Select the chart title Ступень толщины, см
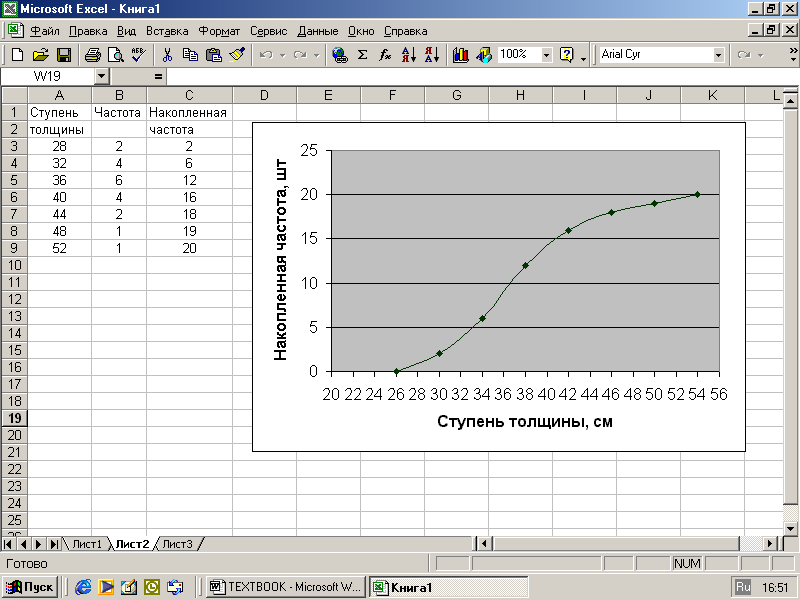Image resolution: width=800 pixels, height=600 pixels. 524,421
